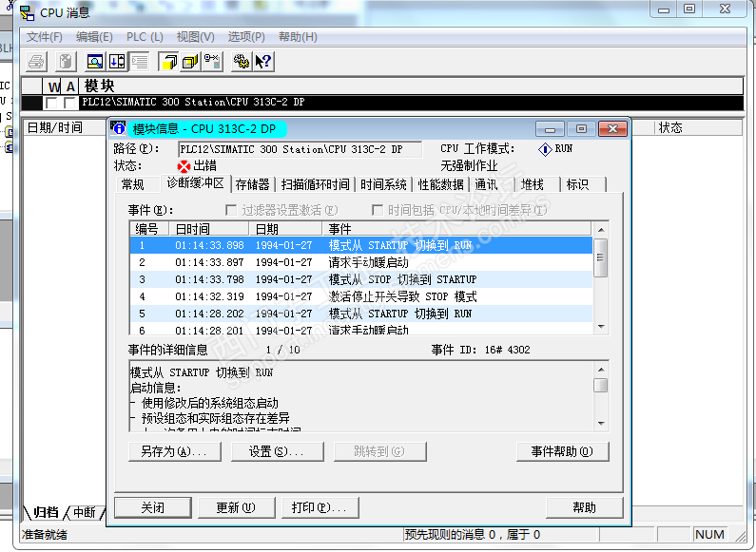The width and height of the screenshot is (756, 552).
Task: Click the 编号 column header
Action: pos(149,229)
